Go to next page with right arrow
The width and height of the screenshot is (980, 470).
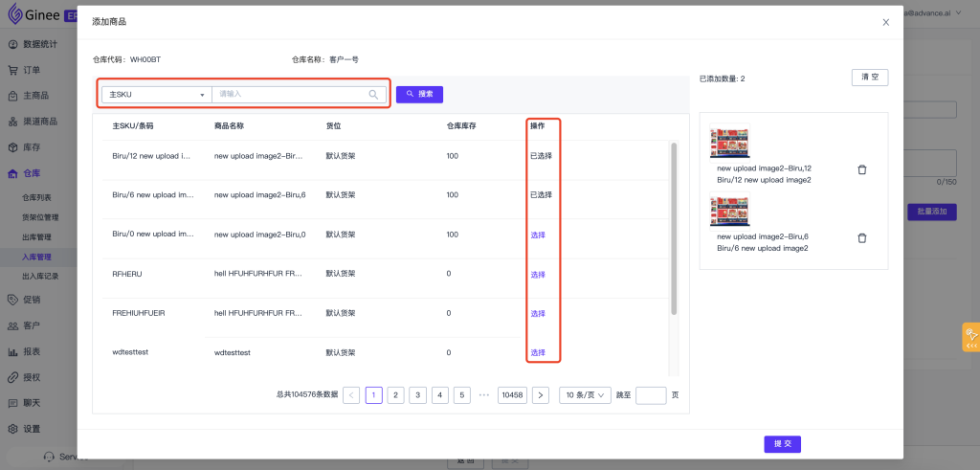click(540, 395)
